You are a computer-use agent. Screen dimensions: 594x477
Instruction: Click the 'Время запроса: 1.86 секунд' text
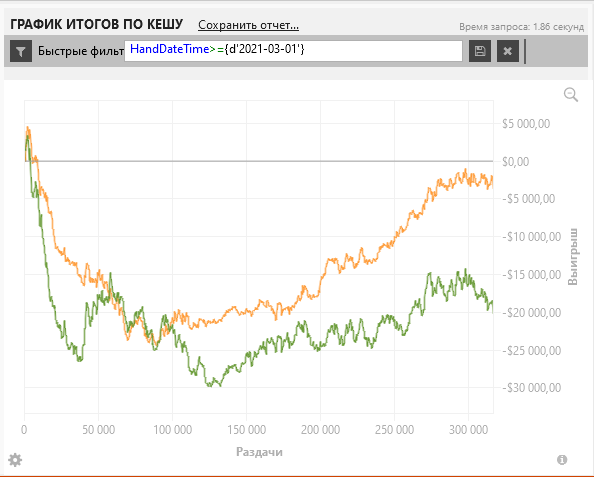522,27
